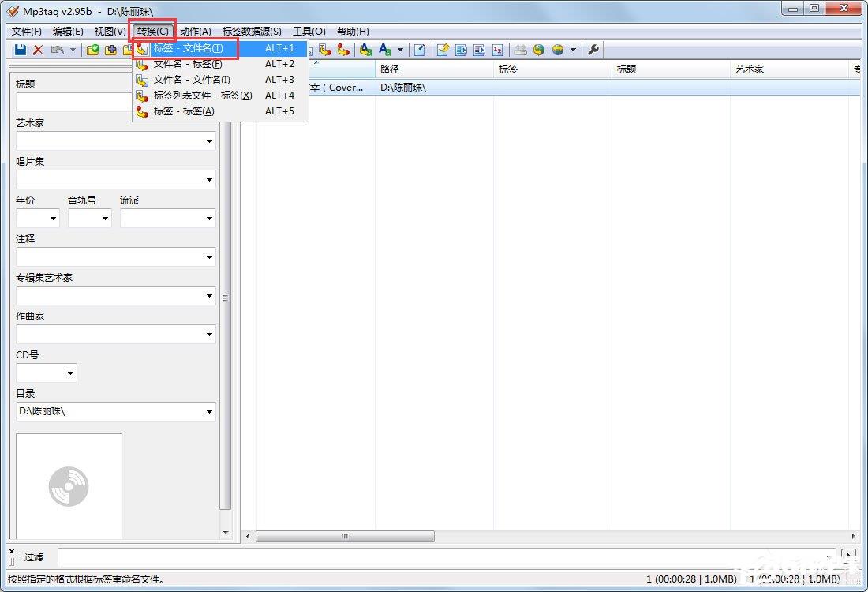Click the Tag sources web globe icon
The height and width of the screenshot is (592, 868).
click(x=557, y=50)
